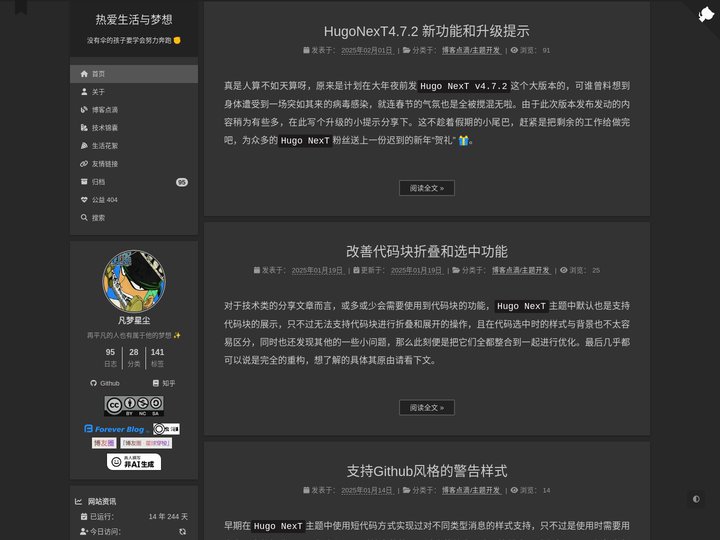Click the site subtitle 没有伞的孩子要学会努力奔跑
The image size is (720, 540).
pyautogui.click(x=134, y=40)
